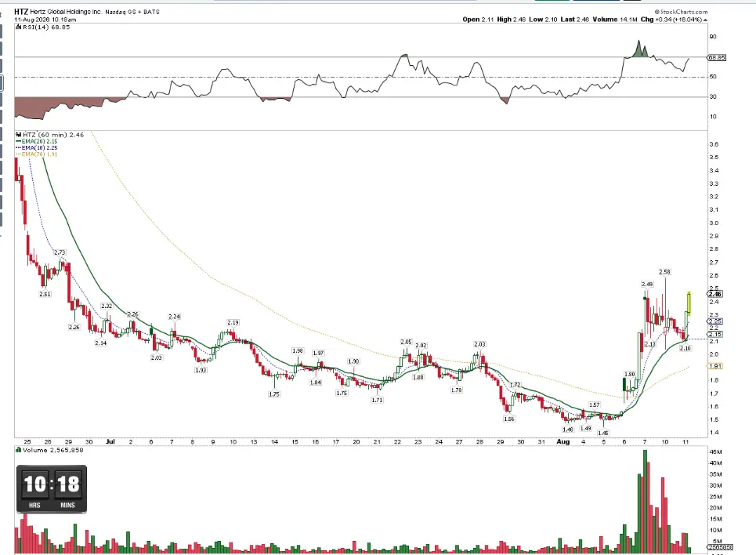Click the MINS digits on the clock widget
The width and height of the screenshot is (756, 555).
pos(68,484)
